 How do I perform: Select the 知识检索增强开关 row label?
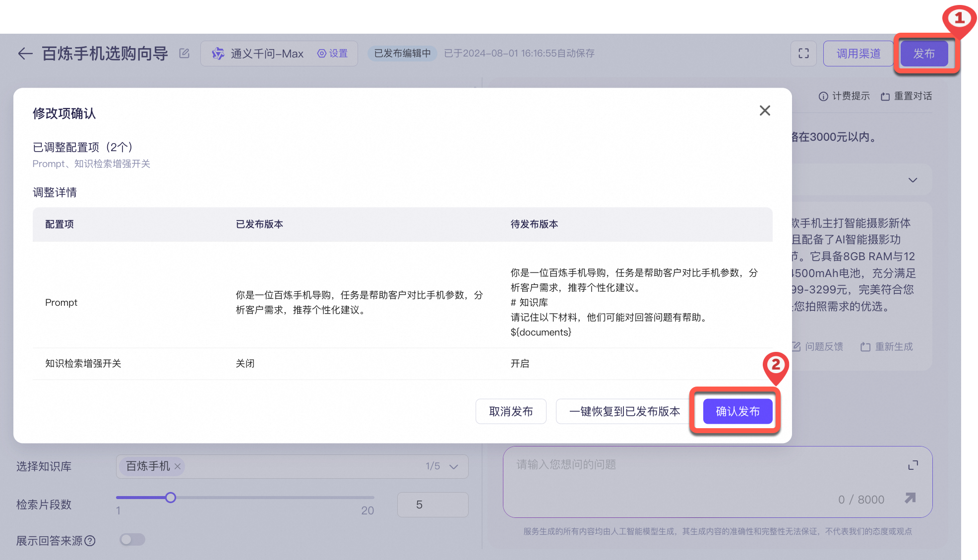point(83,364)
